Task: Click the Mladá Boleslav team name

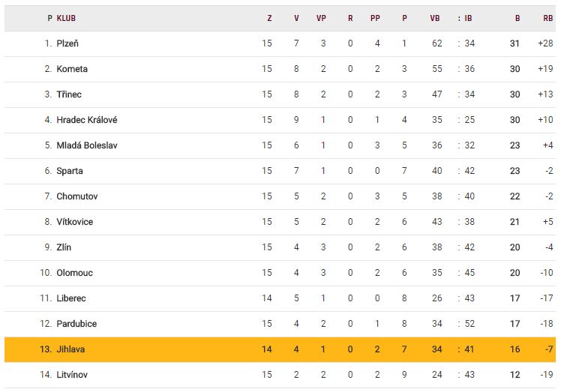Action: click(87, 145)
